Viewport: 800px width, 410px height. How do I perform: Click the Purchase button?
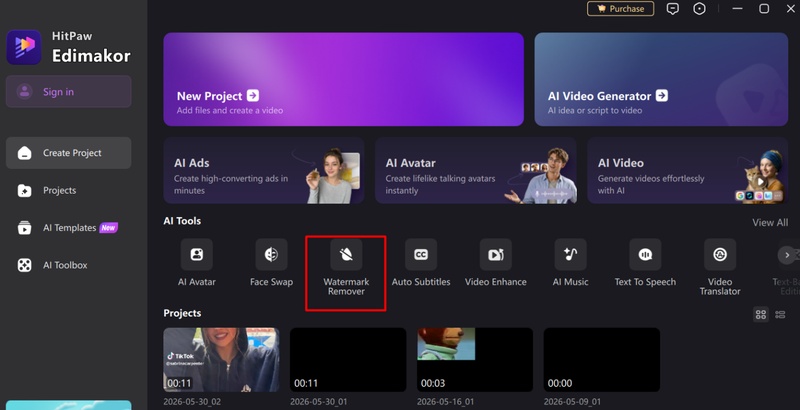click(620, 9)
